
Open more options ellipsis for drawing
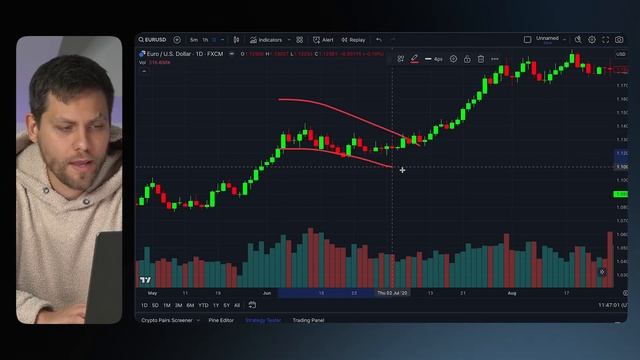(x=495, y=59)
